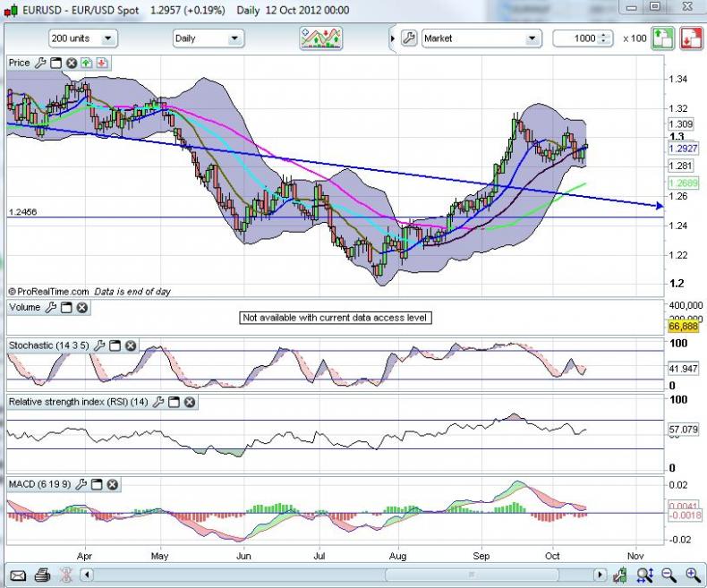Maximize the Stochastic indicator panel
Screen dimensions: 707x588
115,345
